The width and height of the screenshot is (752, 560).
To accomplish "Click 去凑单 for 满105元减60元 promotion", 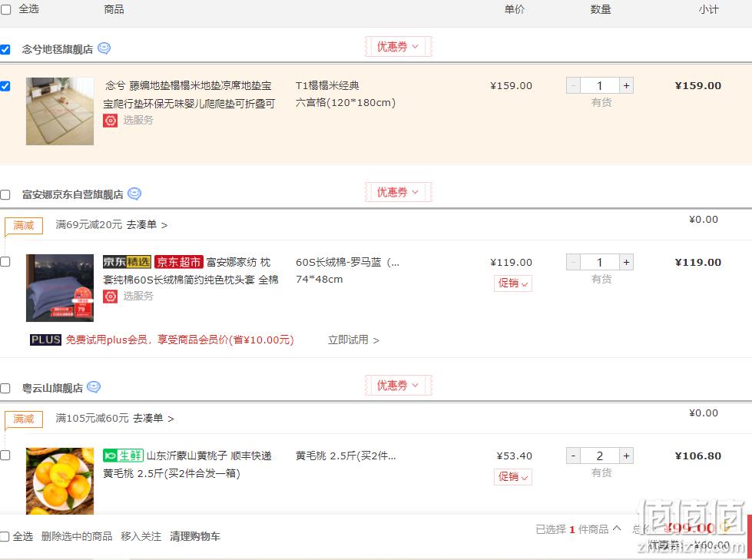I will [153, 419].
